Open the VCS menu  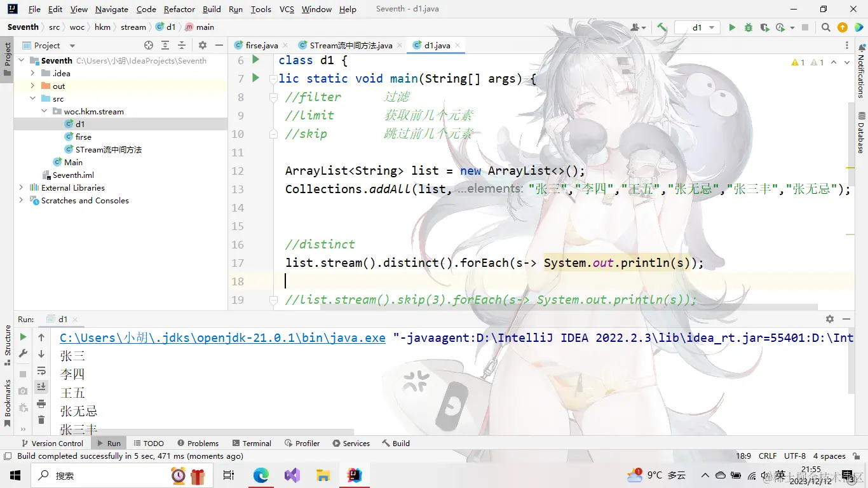pyautogui.click(x=287, y=10)
